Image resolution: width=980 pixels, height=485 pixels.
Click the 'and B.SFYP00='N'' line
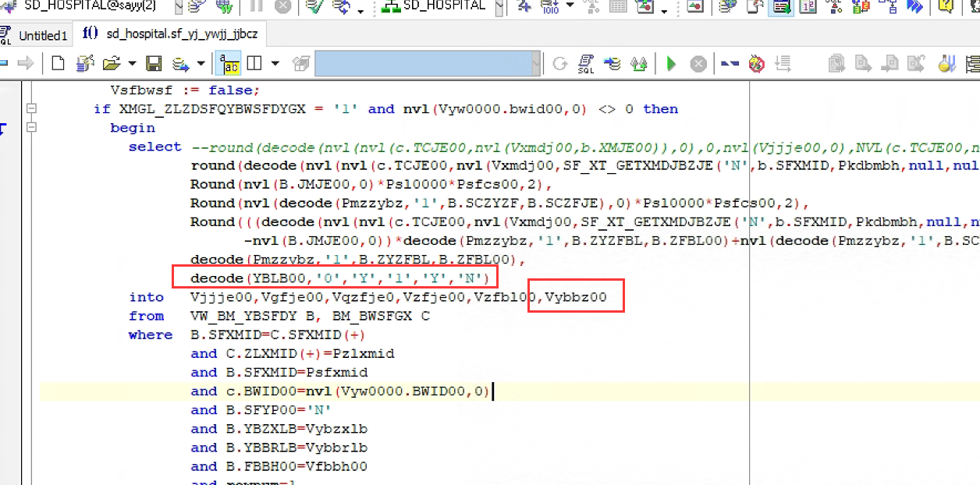[x=261, y=410]
